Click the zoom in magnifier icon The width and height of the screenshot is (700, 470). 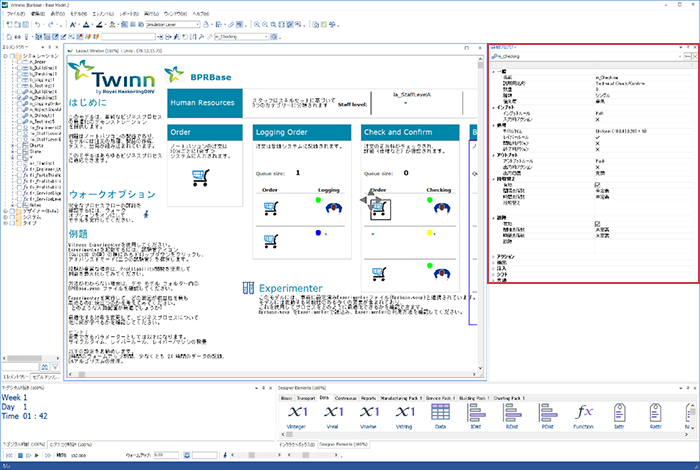coord(257,25)
